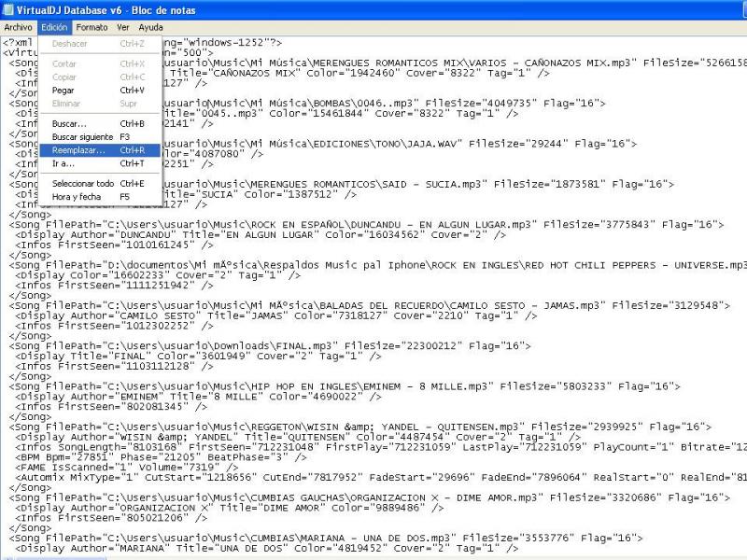Click the Display Title="FINAL" line
Image resolution: width=747 pixels, height=560 pixels.
(199, 357)
